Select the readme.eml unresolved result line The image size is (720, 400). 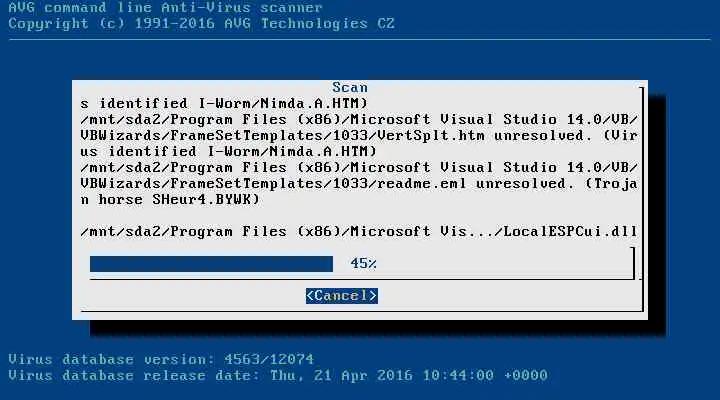[359, 184]
